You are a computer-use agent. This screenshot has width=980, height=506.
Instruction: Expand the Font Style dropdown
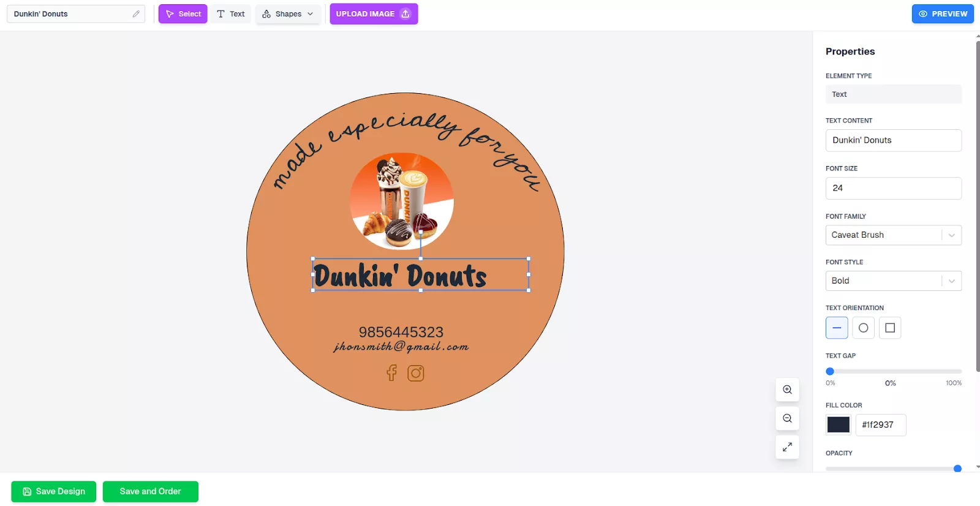894,281
